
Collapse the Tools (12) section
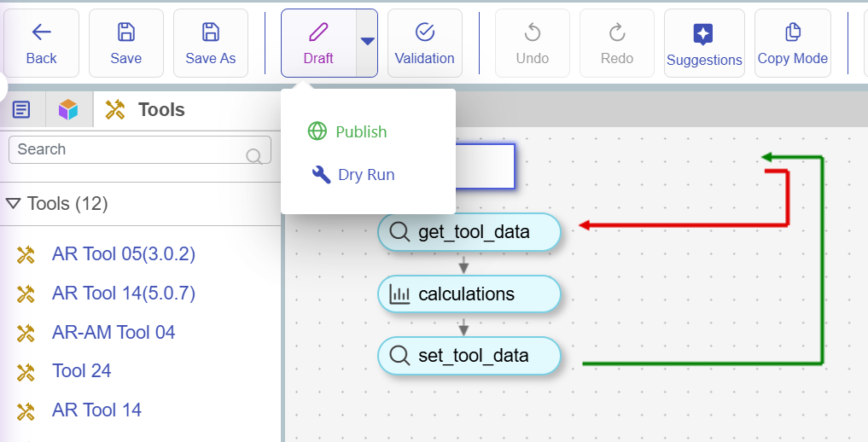14,204
